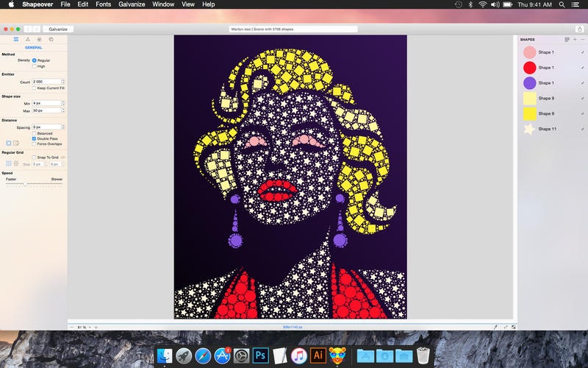Click the Min shape size stepper
The height and width of the screenshot is (368, 588).
tap(63, 103)
